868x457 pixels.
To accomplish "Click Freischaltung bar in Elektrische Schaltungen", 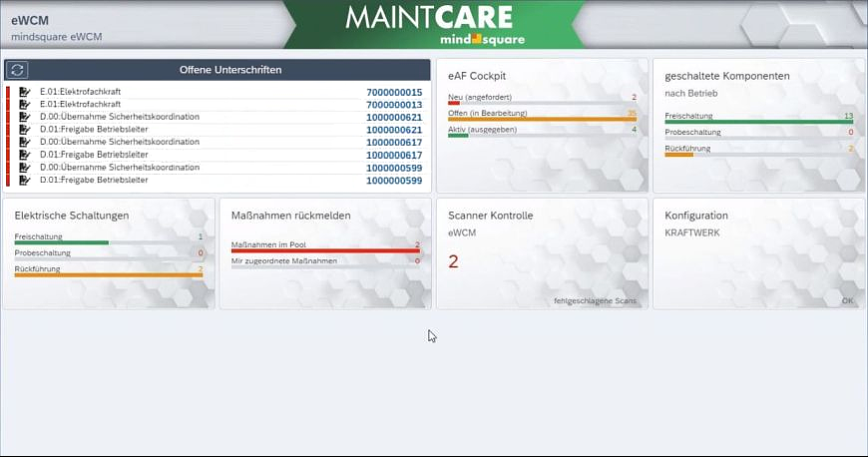I will pyautogui.click(x=109, y=242).
